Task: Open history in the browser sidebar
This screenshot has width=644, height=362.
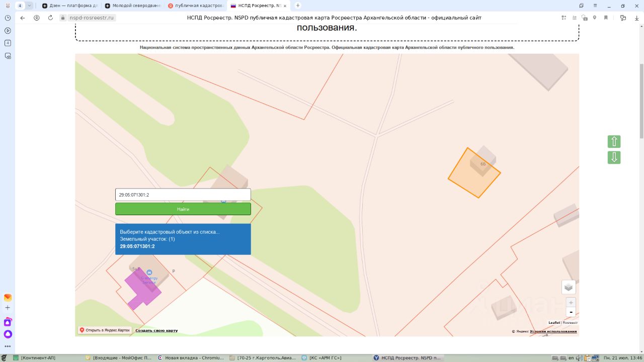Action: pos(8,18)
